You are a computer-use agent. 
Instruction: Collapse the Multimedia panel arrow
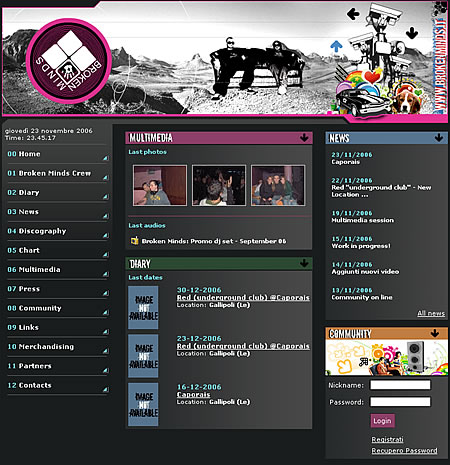(x=304, y=137)
